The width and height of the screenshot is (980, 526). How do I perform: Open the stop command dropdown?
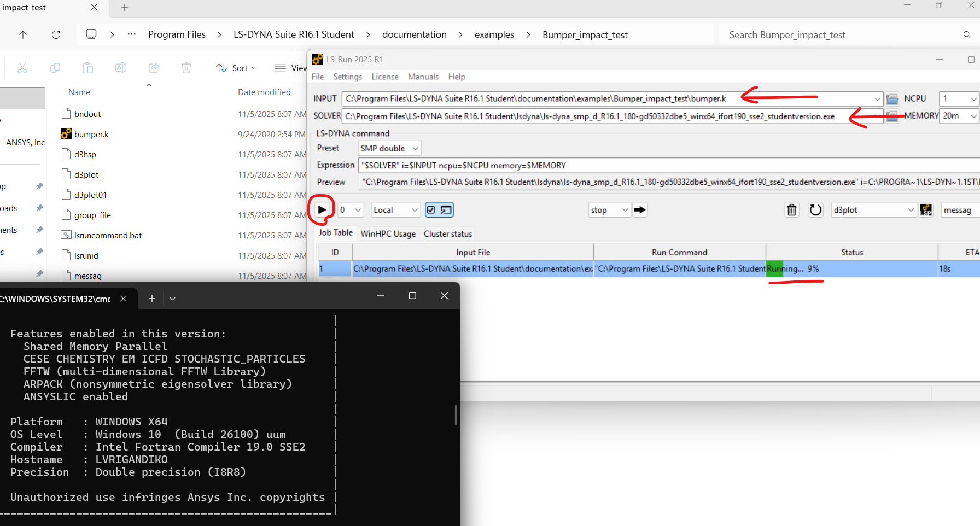coord(610,210)
